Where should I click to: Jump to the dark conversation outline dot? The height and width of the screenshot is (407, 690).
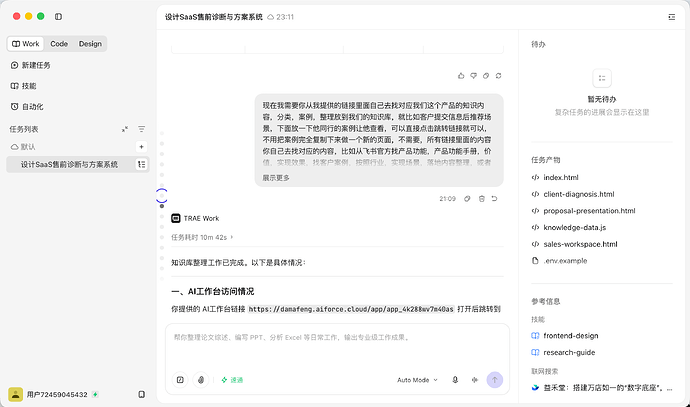point(162,206)
